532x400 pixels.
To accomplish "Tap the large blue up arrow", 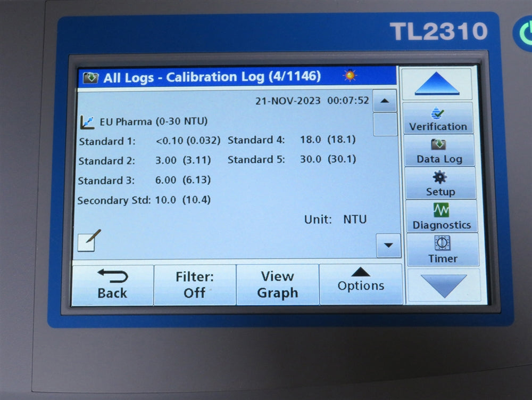I will (x=437, y=84).
